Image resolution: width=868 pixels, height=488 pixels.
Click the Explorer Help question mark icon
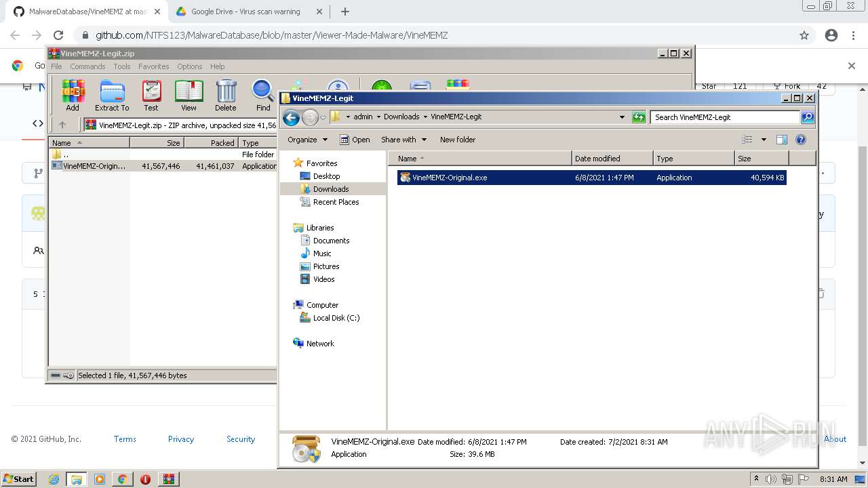tap(801, 140)
